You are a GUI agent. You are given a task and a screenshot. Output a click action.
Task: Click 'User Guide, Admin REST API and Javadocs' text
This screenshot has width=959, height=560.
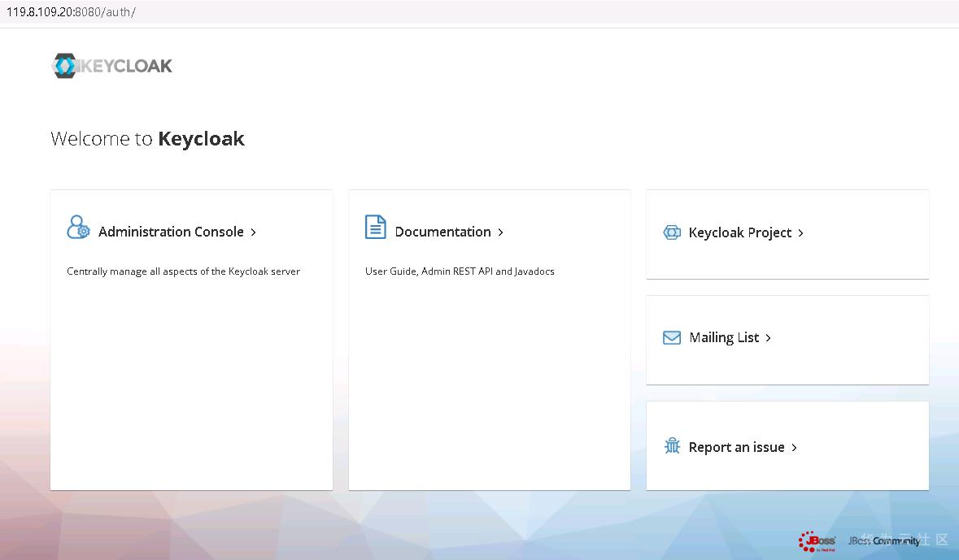pos(460,271)
